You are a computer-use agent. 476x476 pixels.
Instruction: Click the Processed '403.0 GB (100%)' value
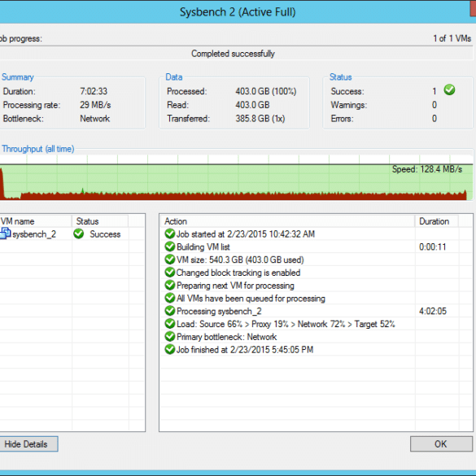266,91
